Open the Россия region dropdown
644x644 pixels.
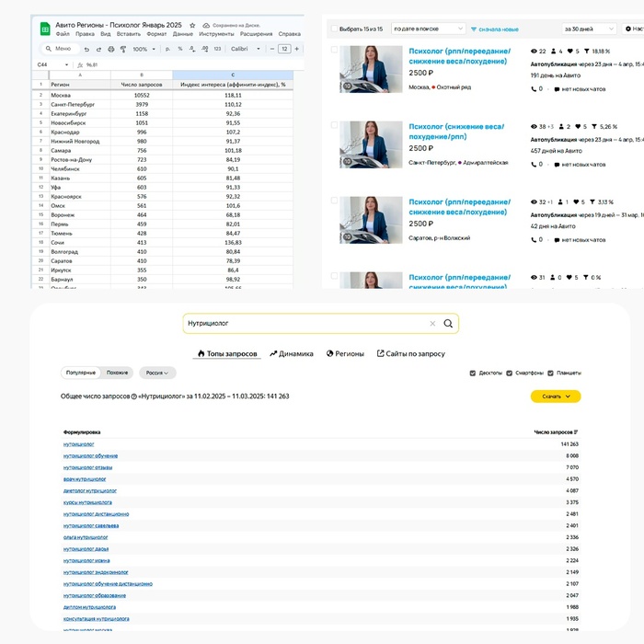[157, 374]
